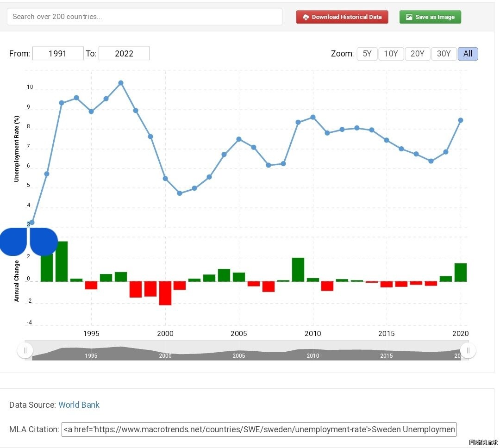Click the image icon on Save button

coord(409,17)
